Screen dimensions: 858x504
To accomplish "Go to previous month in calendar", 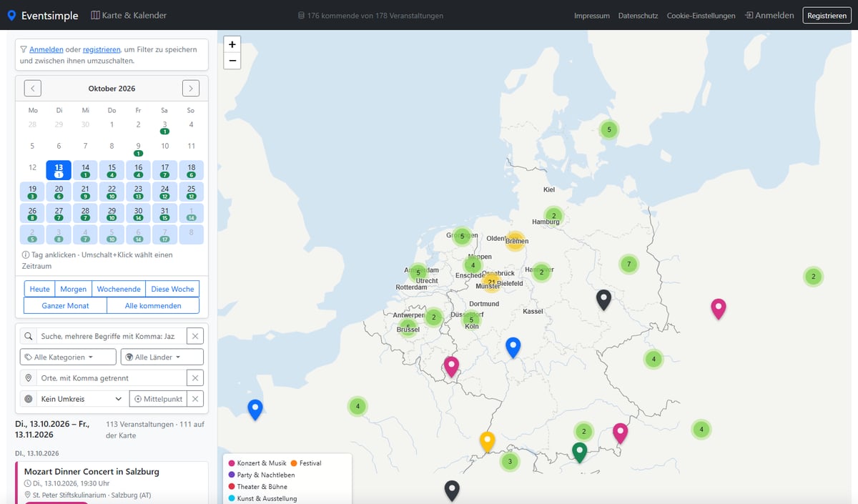I will (33, 89).
